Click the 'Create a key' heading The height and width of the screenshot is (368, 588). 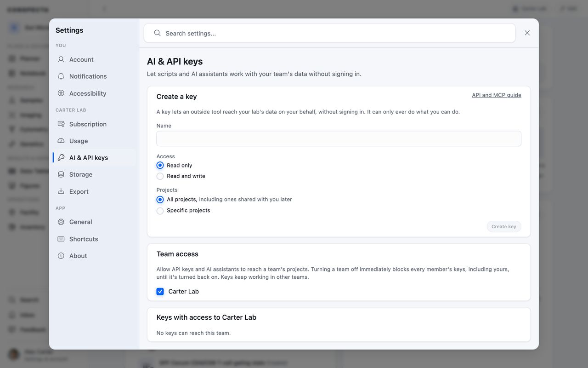[x=176, y=97]
